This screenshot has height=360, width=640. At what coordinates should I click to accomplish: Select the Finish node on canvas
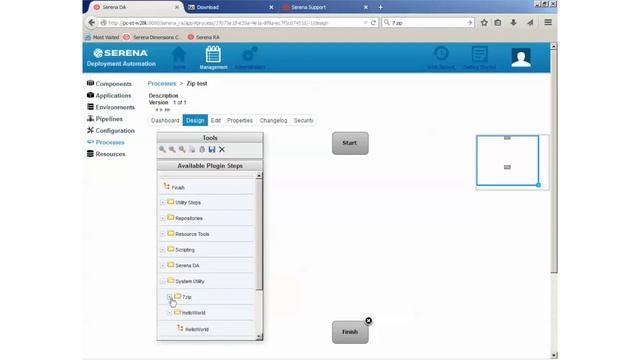[350, 332]
